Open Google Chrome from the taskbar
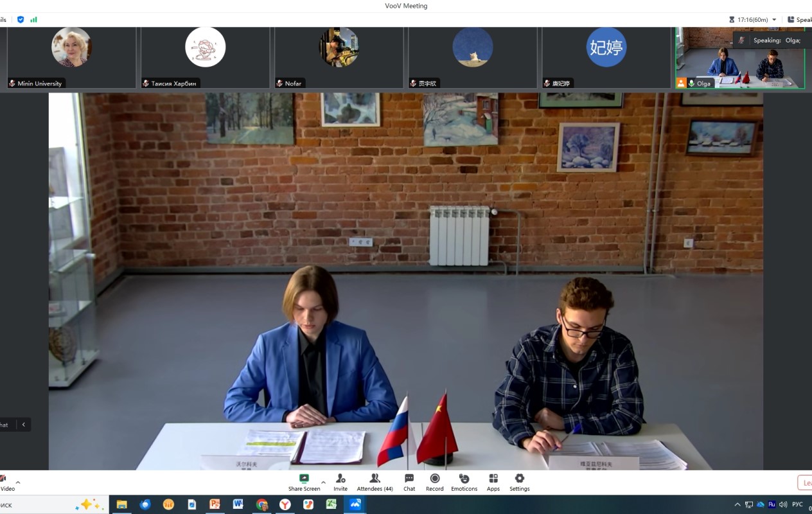The image size is (812, 514). 261,504
